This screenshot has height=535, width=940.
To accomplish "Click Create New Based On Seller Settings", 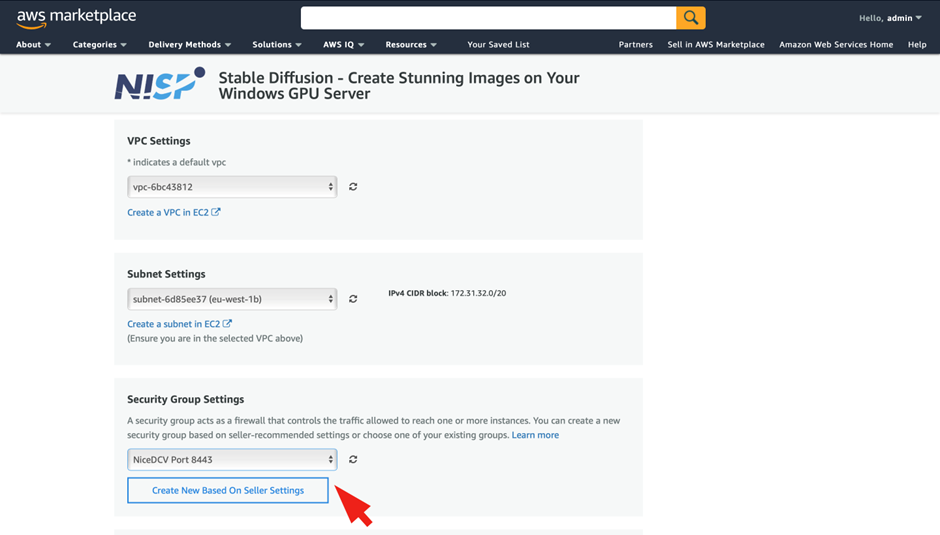I will [228, 490].
